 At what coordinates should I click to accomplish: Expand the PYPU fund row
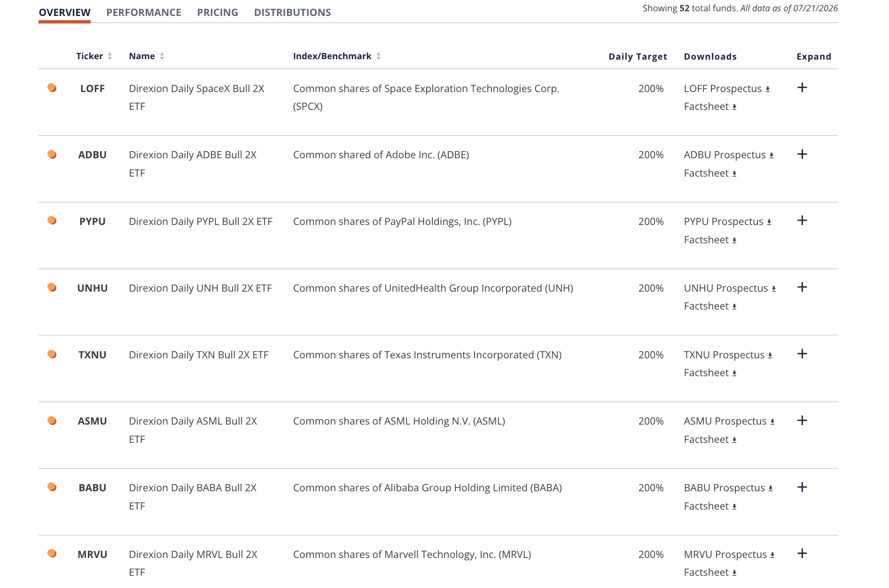pyautogui.click(x=802, y=220)
